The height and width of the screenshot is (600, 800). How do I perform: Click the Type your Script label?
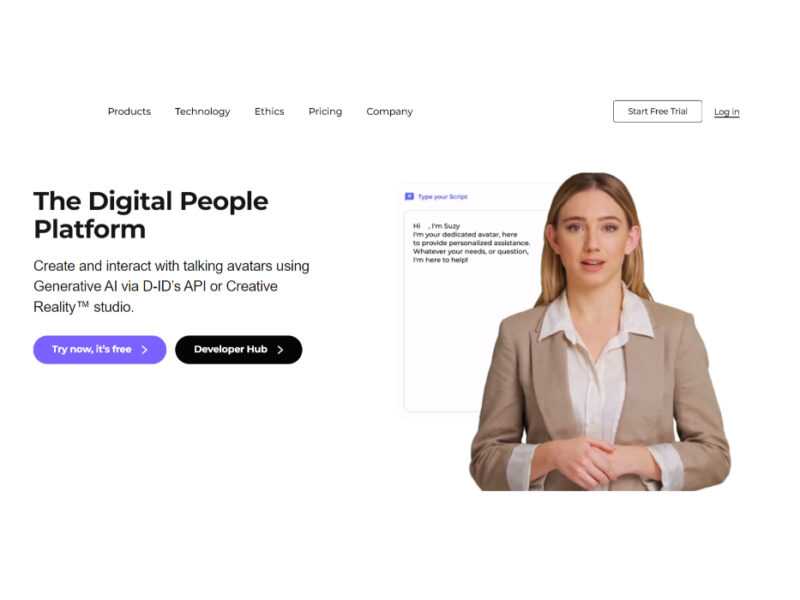tap(442, 196)
